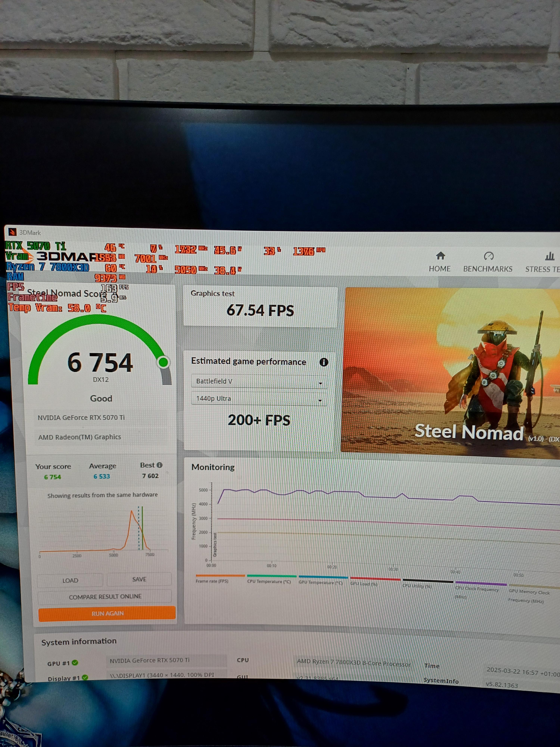Click the Home house icon
Screen dimensions: 560x747
pyautogui.click(x=440, y=256)
